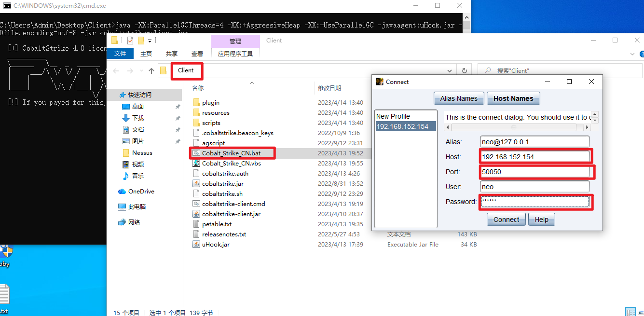Select New Profile in profile list
This screenshot has height=316, width=644.
[x=406, y=116]
